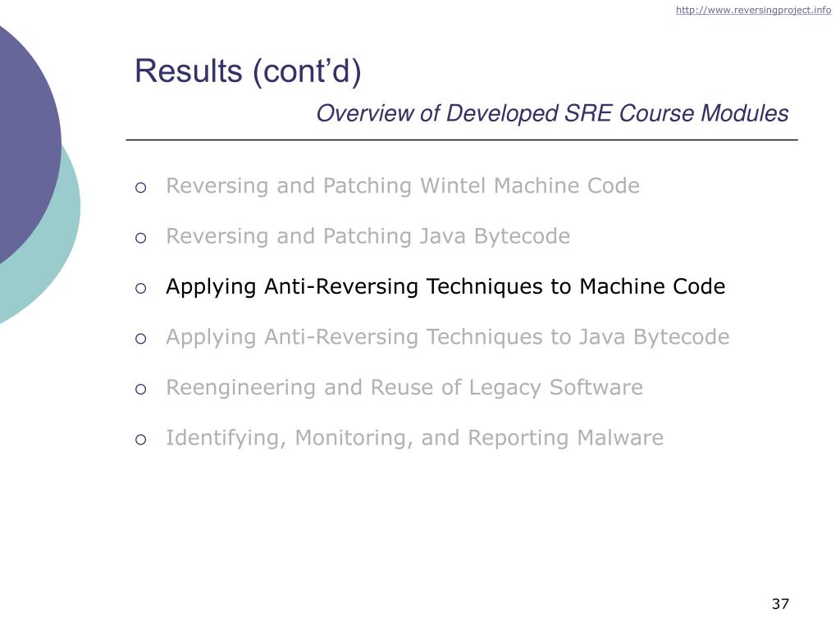Screen dimensions: 840x630
Task: Select 'Identifying, Monitoring, and Reporting Malware' item
Action: tap(414, 438)
